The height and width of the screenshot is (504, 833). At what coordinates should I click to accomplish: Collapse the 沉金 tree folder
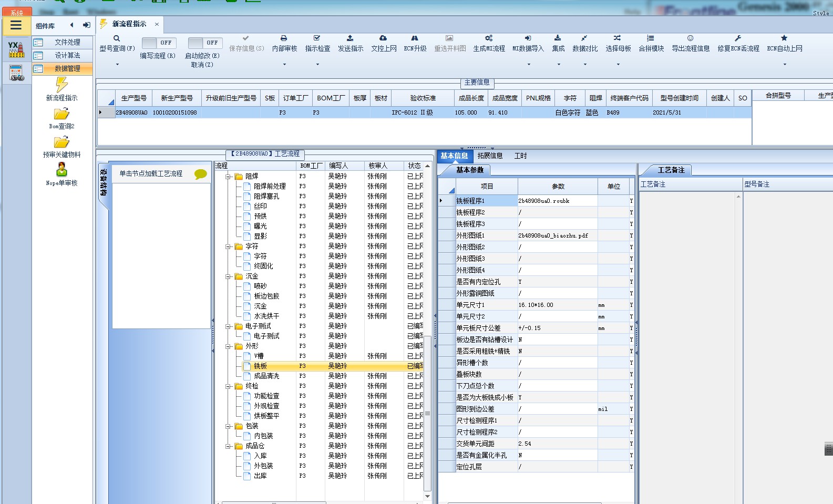(x=229, y=276)
